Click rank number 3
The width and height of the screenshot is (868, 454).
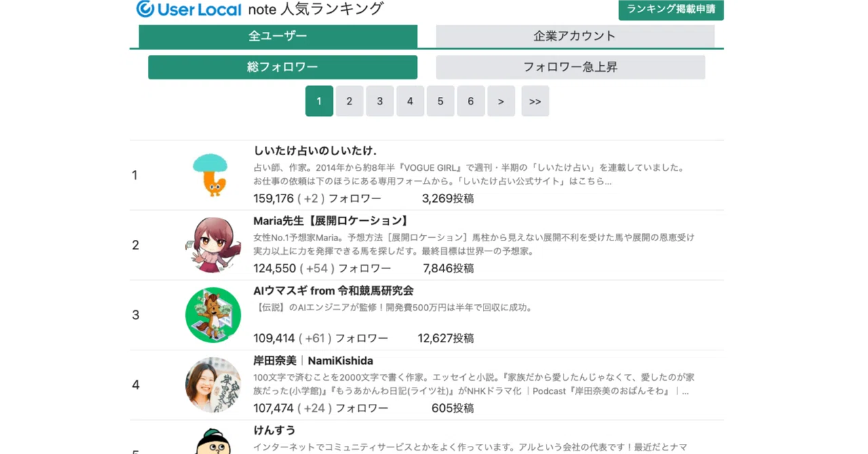[136, 315]
